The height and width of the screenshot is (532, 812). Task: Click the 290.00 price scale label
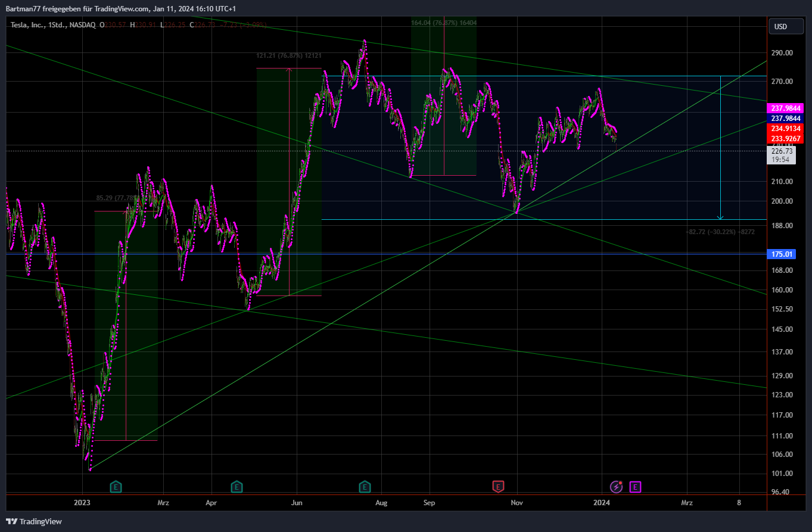pyautogui.click(x=781, y=53)
